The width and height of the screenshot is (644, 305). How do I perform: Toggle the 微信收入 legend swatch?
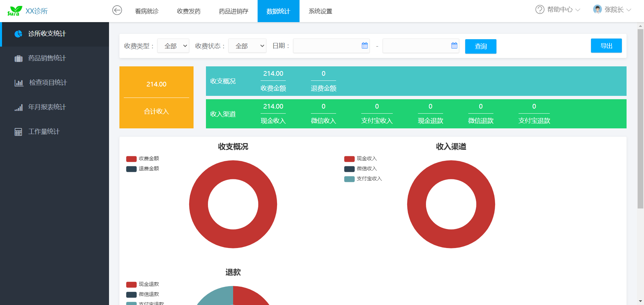[x=349, y=169]
